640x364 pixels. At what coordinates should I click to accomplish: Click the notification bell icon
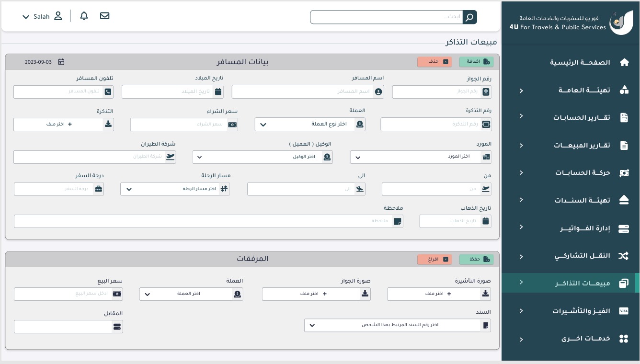click(x=84, y=16)
